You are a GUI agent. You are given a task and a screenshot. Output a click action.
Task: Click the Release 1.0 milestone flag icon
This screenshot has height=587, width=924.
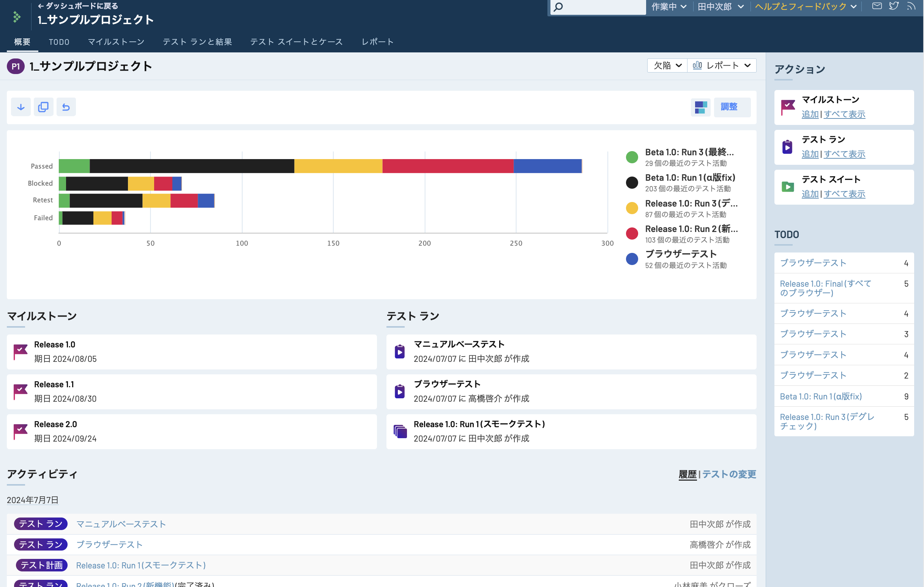pyautogui.click(x=20, y=351)
